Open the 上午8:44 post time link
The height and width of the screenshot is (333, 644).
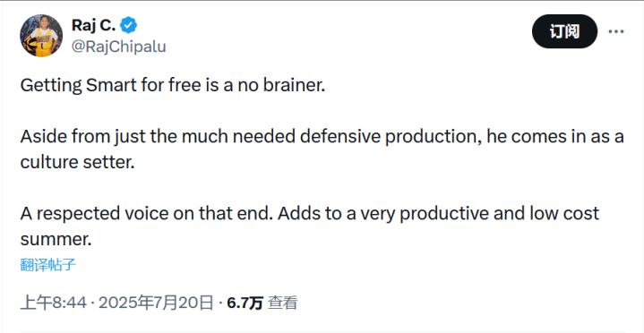click(54, 303)
